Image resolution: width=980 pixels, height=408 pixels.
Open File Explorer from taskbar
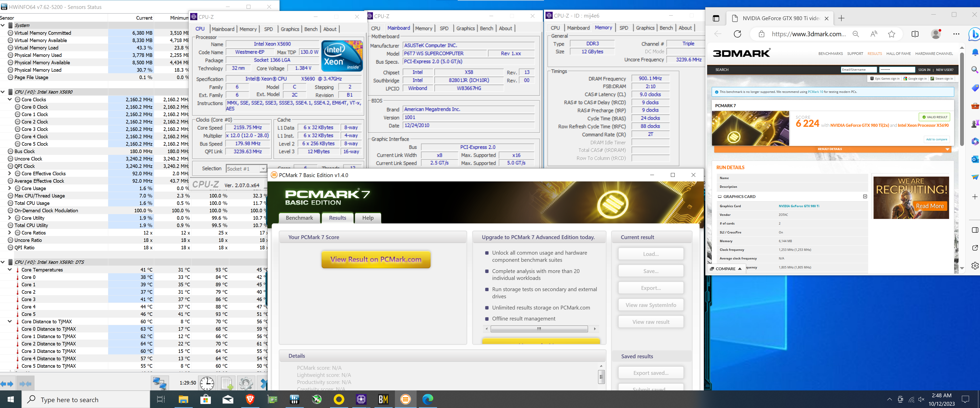click(x=183, y=399)
